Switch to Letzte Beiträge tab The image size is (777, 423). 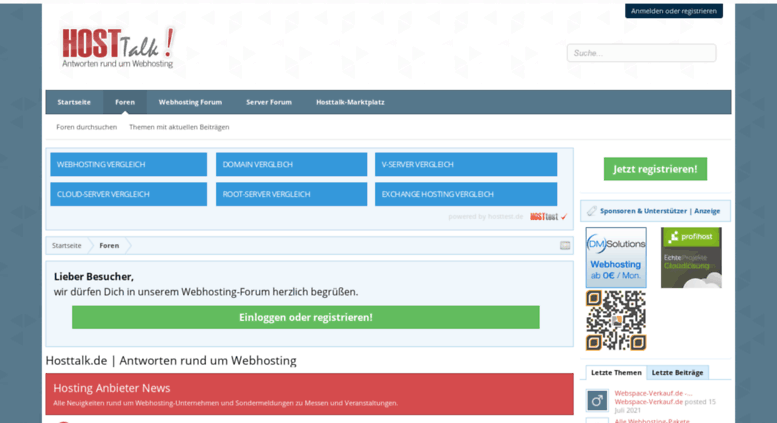coord(677,372)
